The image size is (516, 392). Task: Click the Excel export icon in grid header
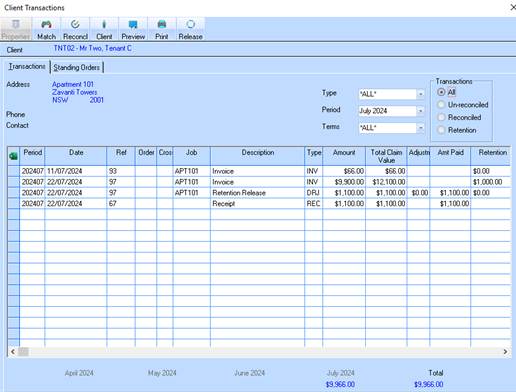14,156
